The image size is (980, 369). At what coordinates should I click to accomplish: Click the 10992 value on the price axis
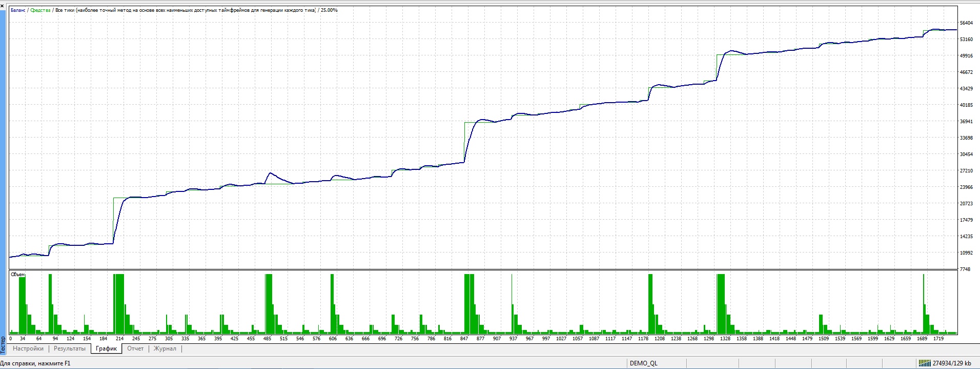coord(966,253)
